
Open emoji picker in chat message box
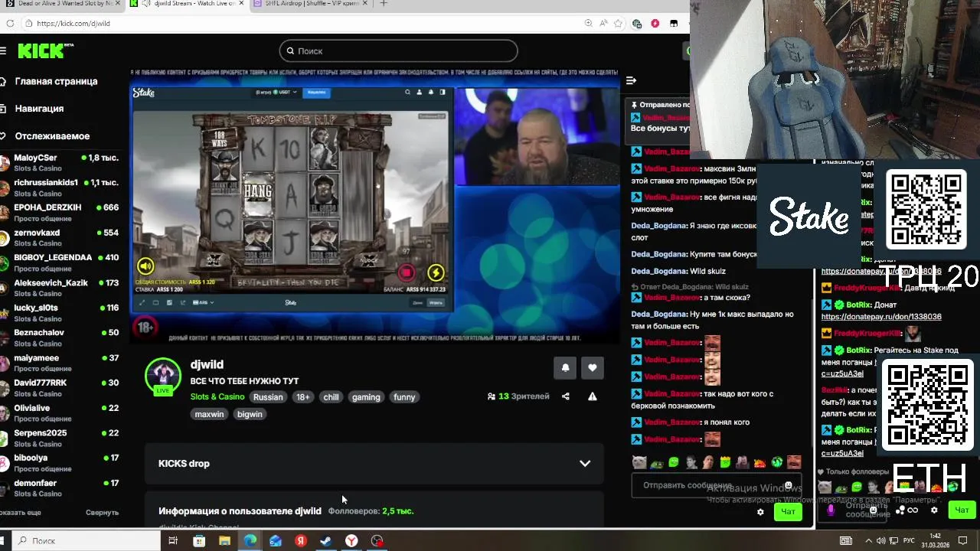(788, 485)
